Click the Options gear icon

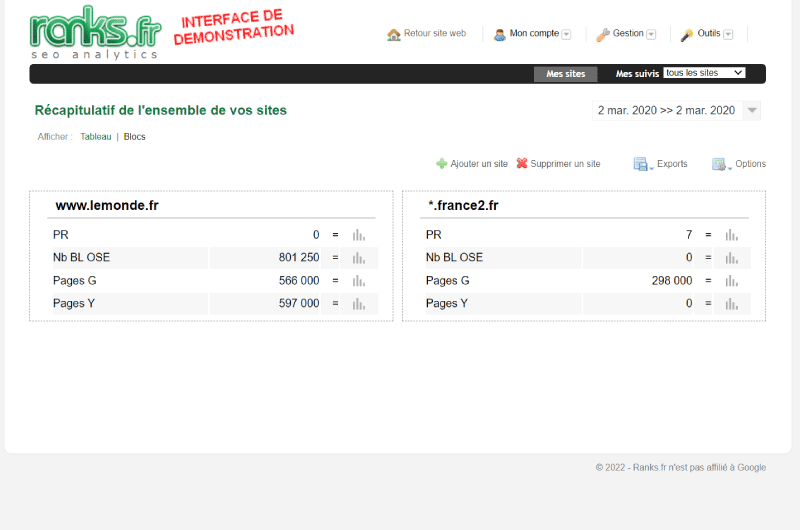click(x=721, y=164)
